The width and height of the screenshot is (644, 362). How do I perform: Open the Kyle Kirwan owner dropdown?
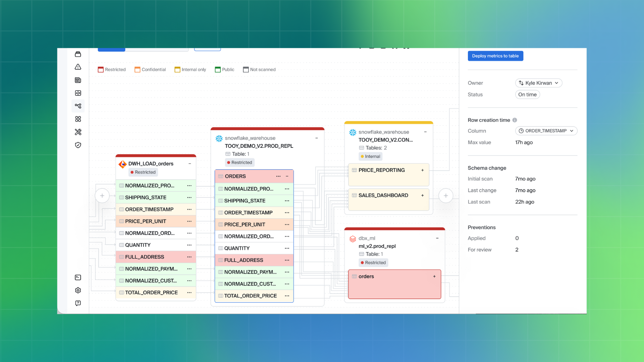pos(538,83)
